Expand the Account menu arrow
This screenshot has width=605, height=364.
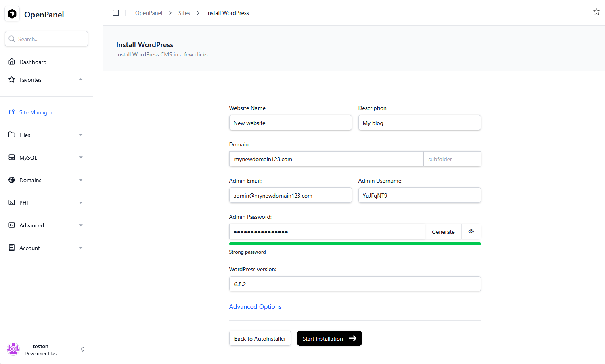81,248
